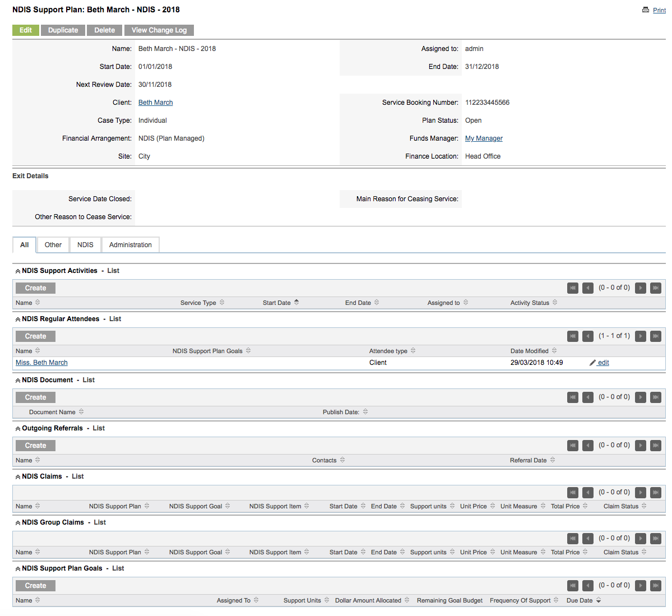
Task: Sort Outgoing Referrals by Contacts
Action: (x=328, y=460)
